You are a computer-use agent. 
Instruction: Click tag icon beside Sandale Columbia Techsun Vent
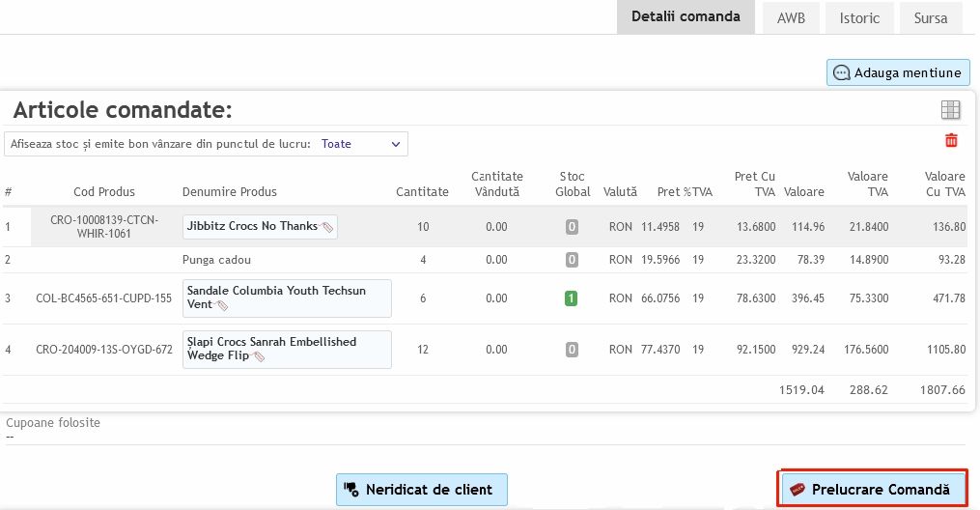point(223,305)
